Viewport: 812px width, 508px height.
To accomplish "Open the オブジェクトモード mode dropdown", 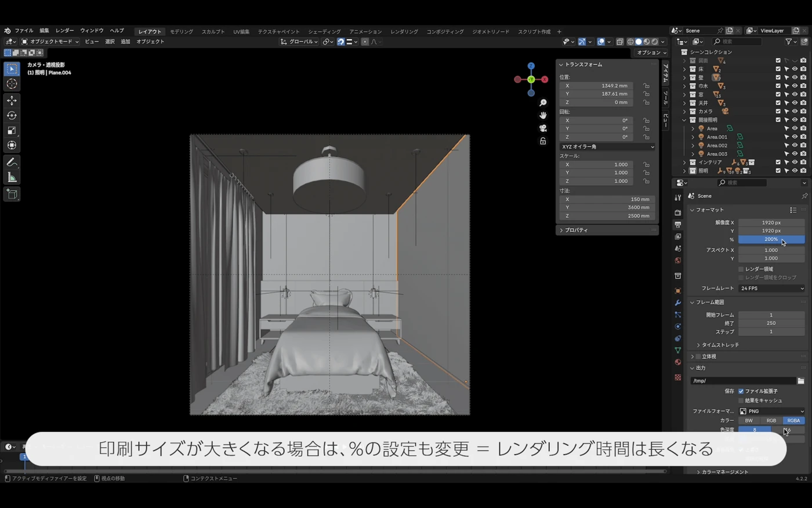I will (x=50, y=42).
